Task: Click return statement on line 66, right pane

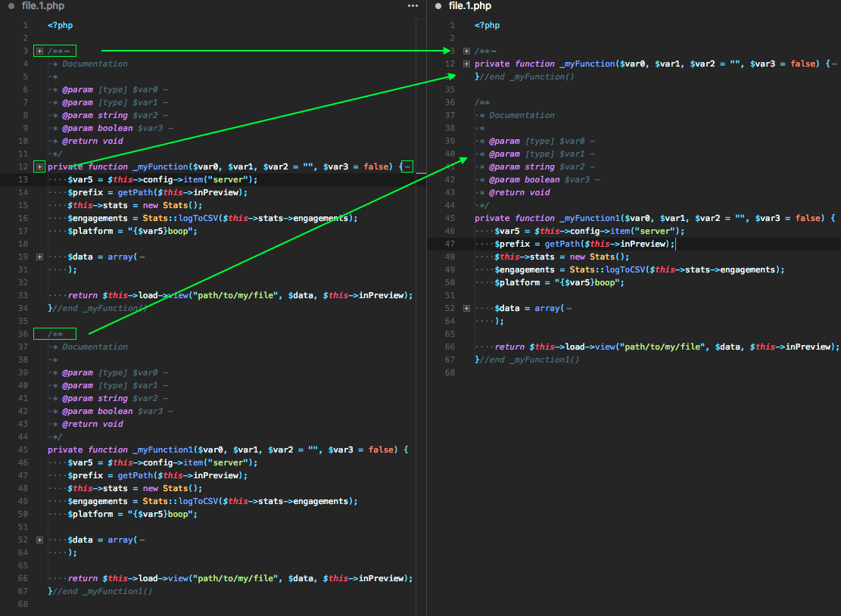Action: [667, 347]
